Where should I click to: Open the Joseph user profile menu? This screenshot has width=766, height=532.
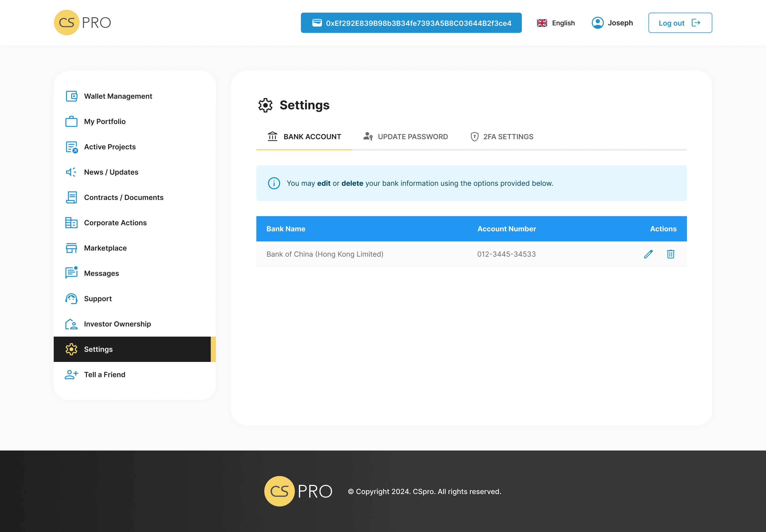[612, 23]
